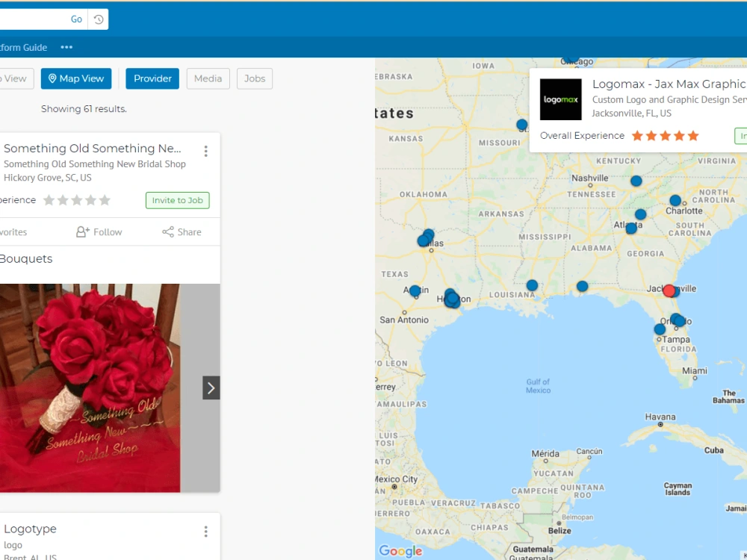Viewport: 747px width, 560px height.
Task: Select the map marker on Florida panhandle coast
Action: tap(582, 286)
